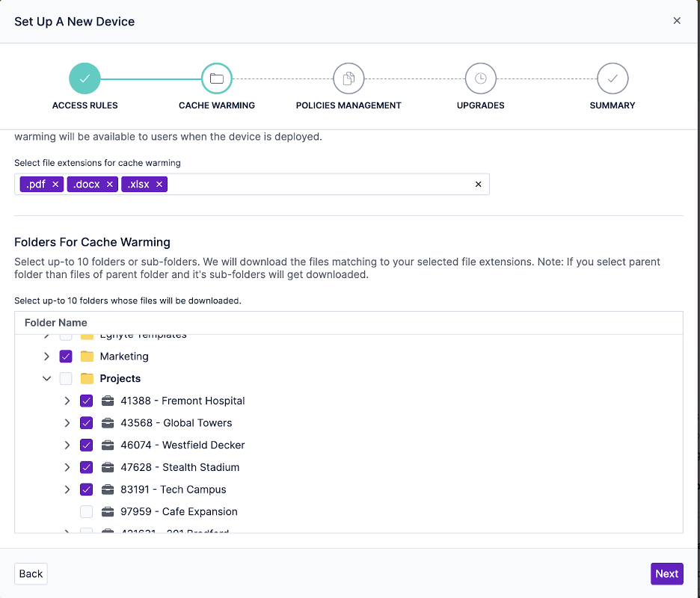
Task: Click inside the file extensions input field
Action: point(314,185)
